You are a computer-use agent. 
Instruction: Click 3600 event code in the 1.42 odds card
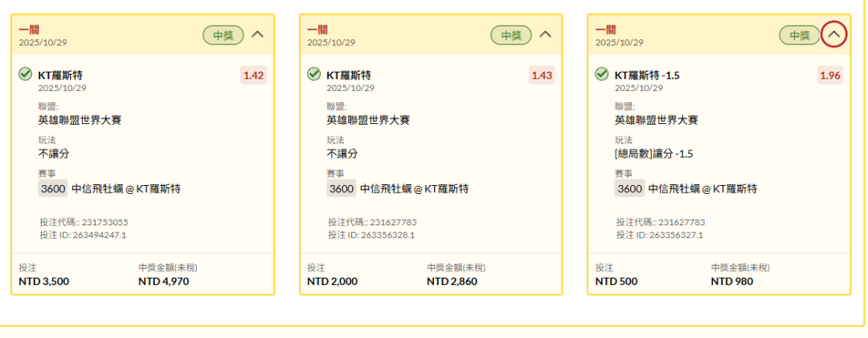pos(52,189)
